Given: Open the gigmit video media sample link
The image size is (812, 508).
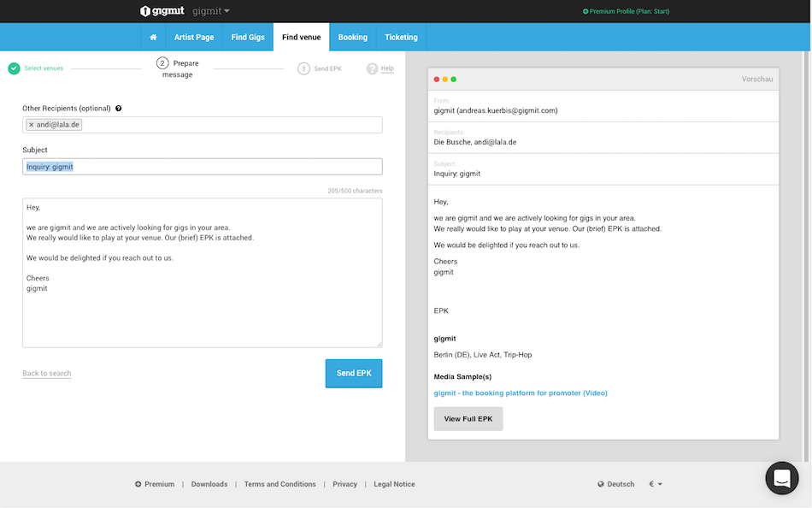Looking at the screenshot, I should point(521,393).
